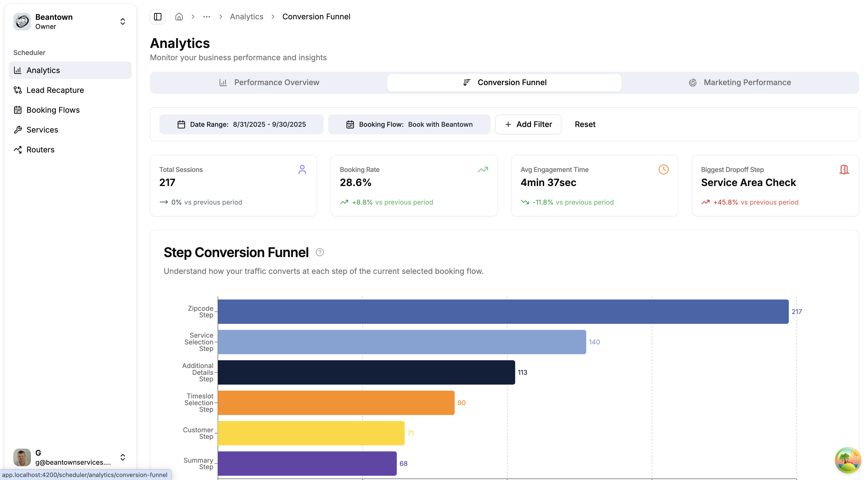This screenshot has width=868, height=480.
Task: Switch to the Performance Overview tab
Action: (x=277, y=82)
